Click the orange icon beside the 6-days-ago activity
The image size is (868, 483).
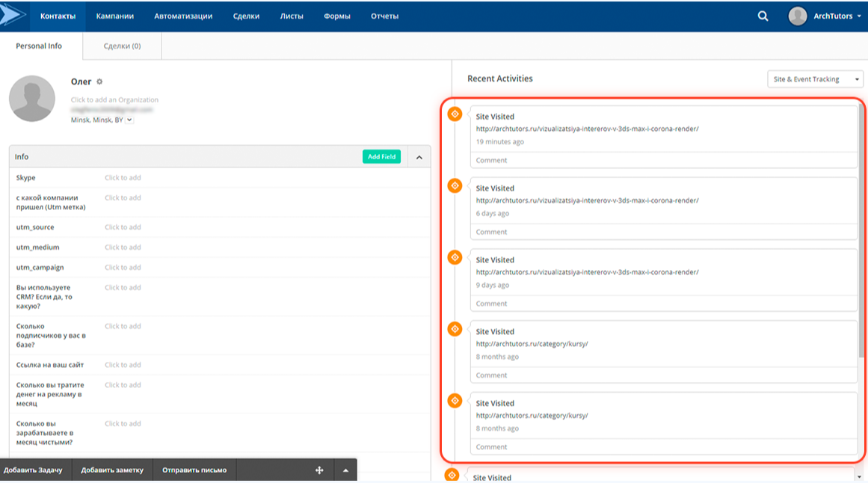click(454, 185)
